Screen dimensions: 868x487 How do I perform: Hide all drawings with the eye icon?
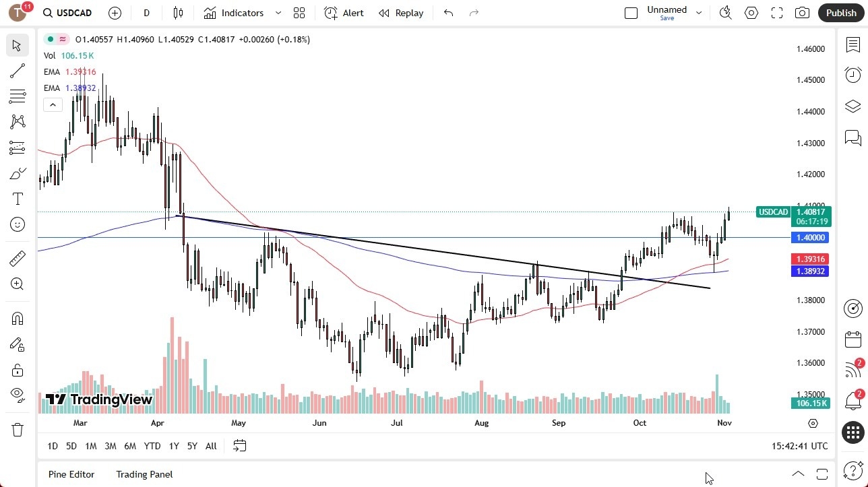coord(18,395)
